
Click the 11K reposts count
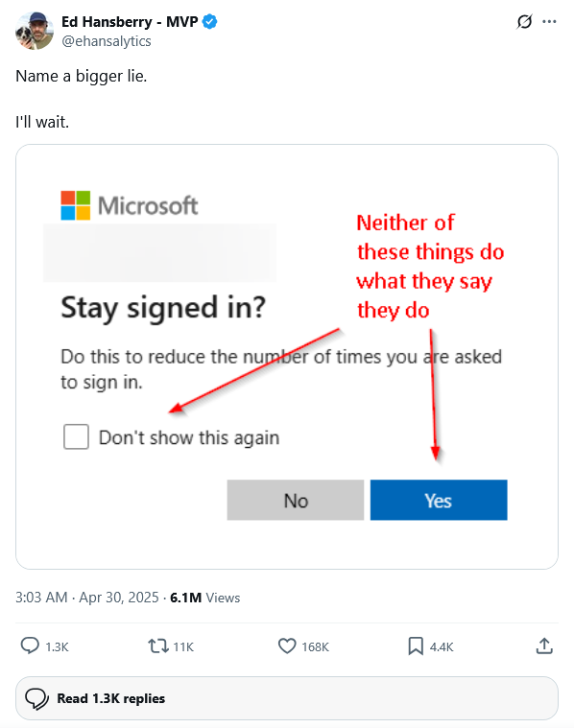[x=183, y=646]
